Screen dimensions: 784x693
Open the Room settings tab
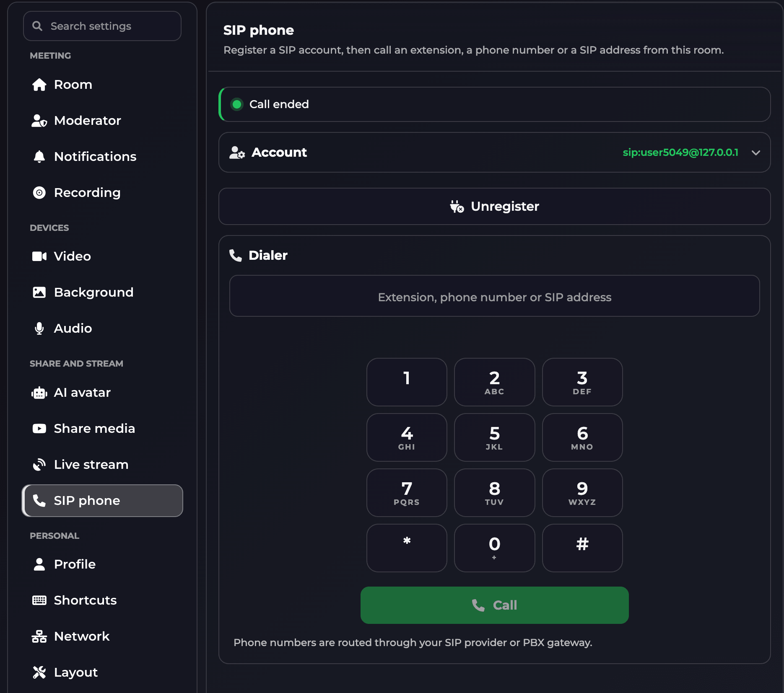102,85
